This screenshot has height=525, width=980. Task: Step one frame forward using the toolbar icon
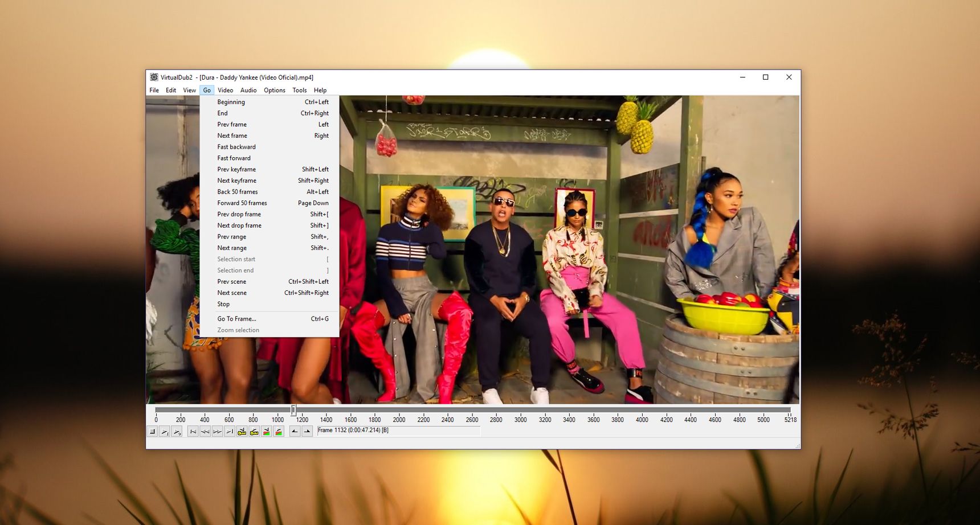(x=217, y=432)
